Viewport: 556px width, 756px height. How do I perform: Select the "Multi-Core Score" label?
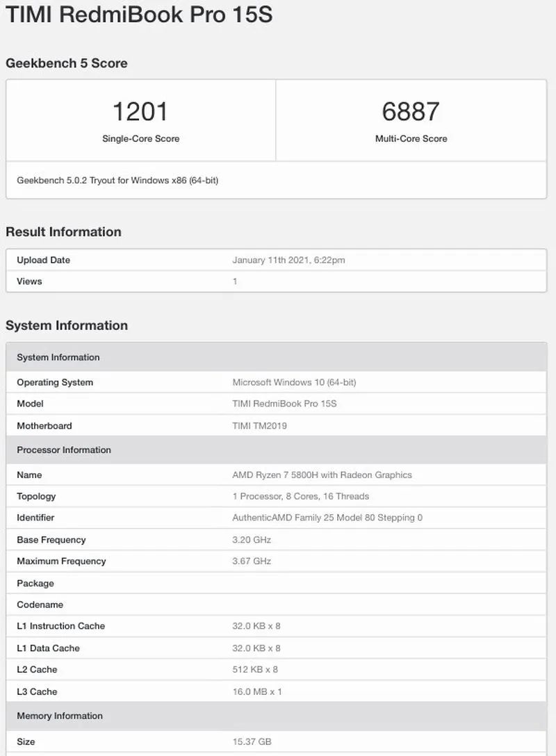click(x=411, y=138)
